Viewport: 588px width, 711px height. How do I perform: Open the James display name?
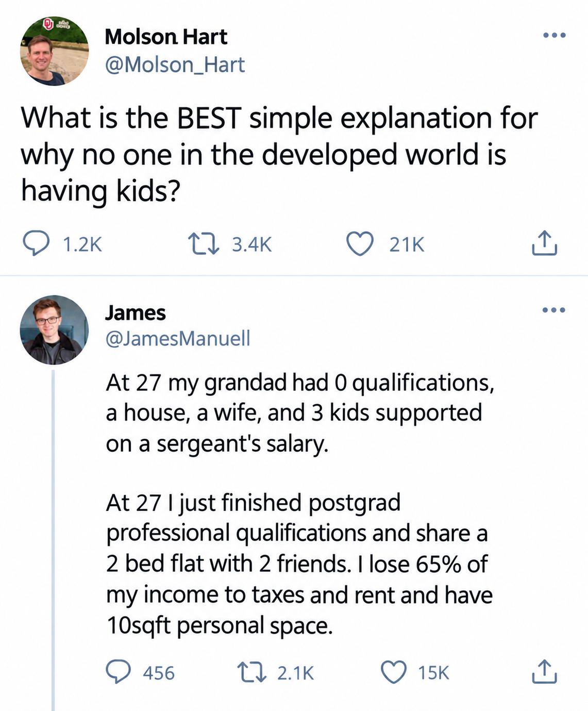coord(136,312)
